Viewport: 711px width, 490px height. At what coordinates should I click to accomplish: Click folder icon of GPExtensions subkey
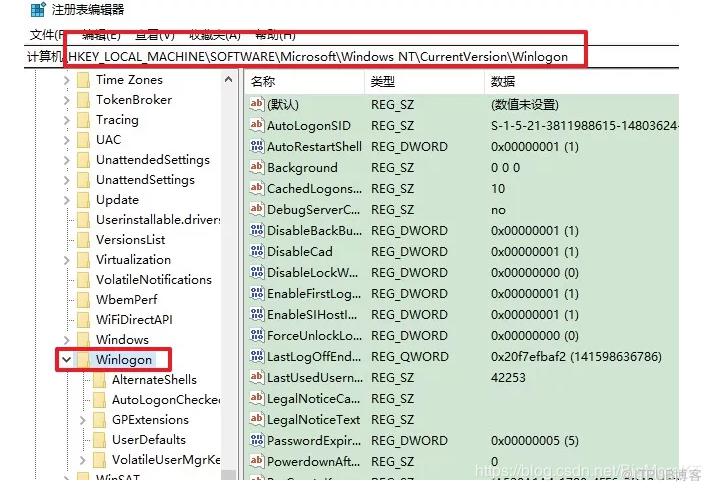[x=99, y=420]
